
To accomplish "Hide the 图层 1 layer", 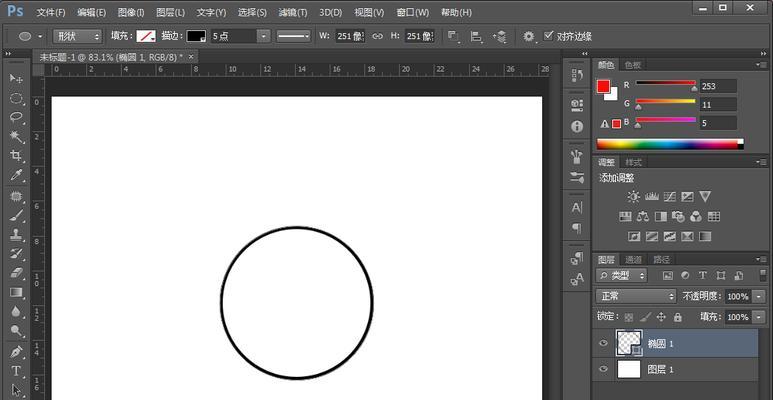I will tap(603, 369).
